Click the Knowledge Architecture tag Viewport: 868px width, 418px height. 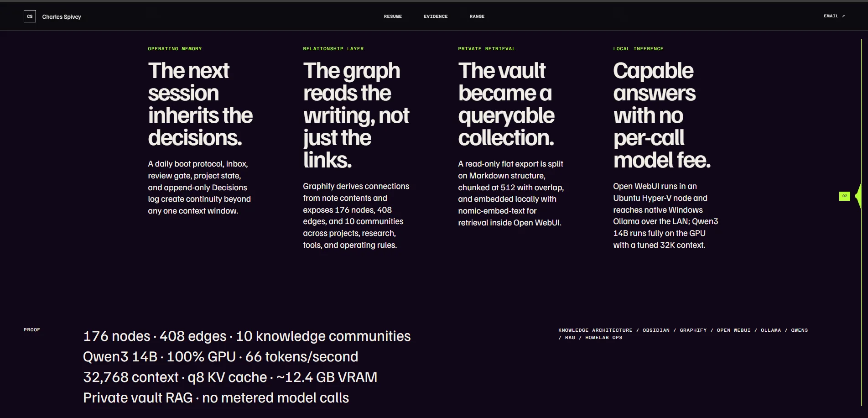click(595, 330)
